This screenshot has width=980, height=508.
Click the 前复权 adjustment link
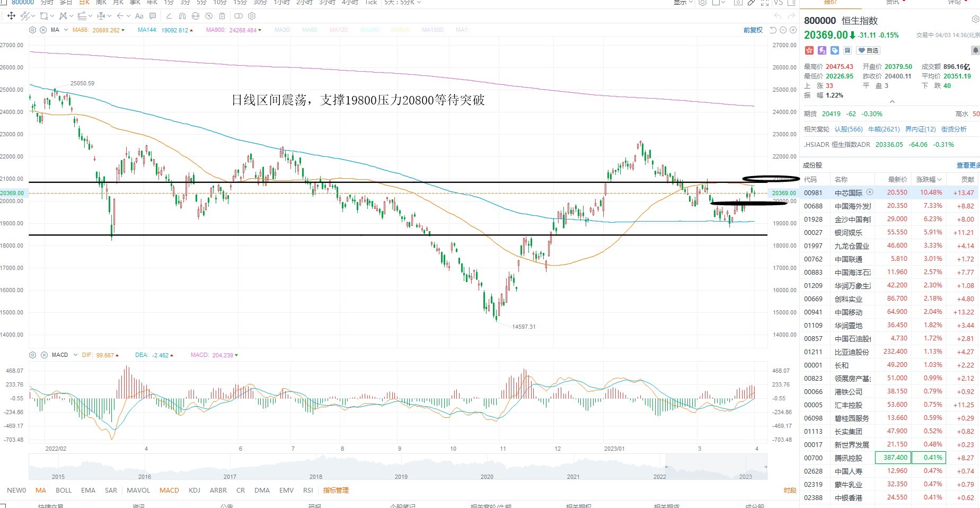pos(753,30)
